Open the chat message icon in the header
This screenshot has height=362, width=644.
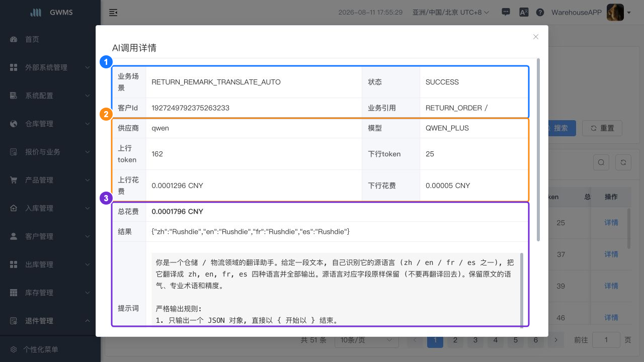point(506,13)
